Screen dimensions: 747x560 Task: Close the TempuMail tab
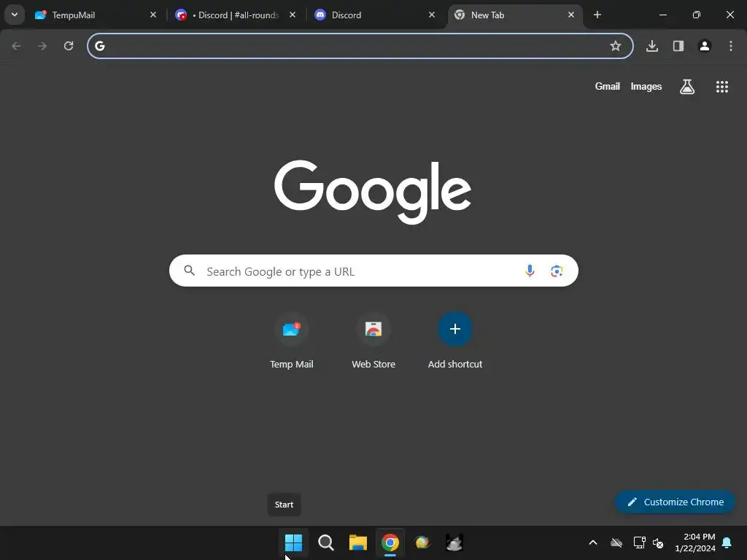click(153, 15)
